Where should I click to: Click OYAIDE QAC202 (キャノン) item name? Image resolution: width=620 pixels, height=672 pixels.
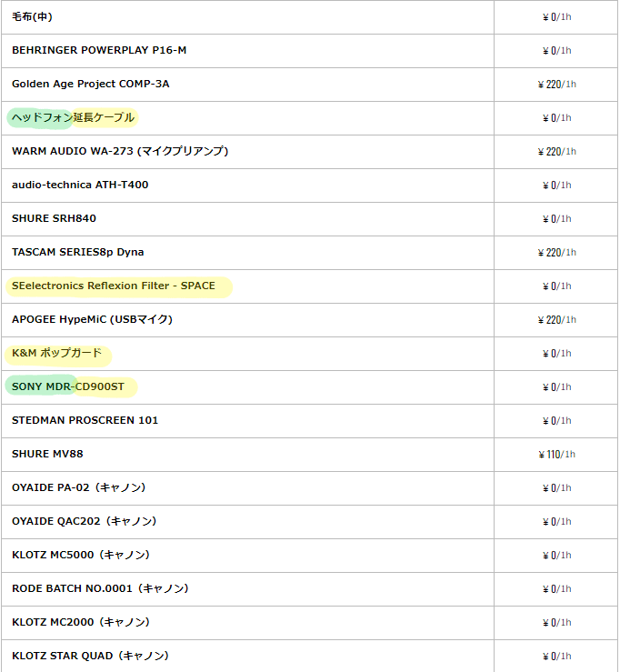(x=84, y=521)
